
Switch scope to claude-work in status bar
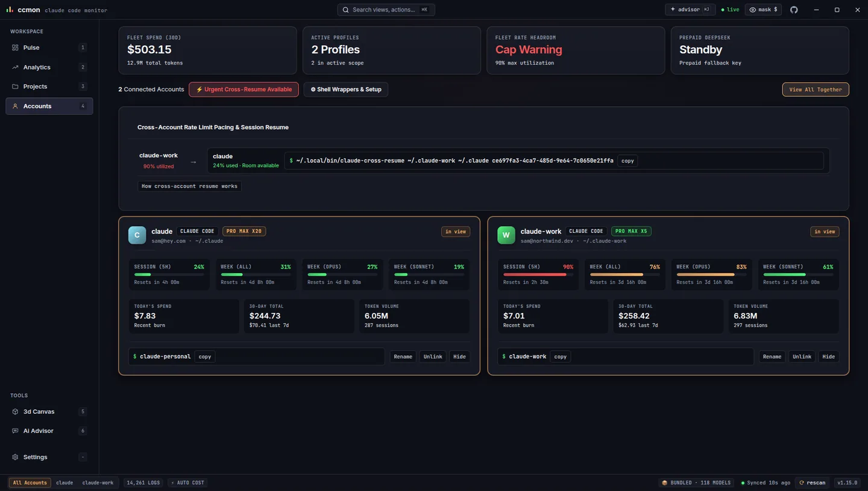pyautogui.click(x=98, y=483)
